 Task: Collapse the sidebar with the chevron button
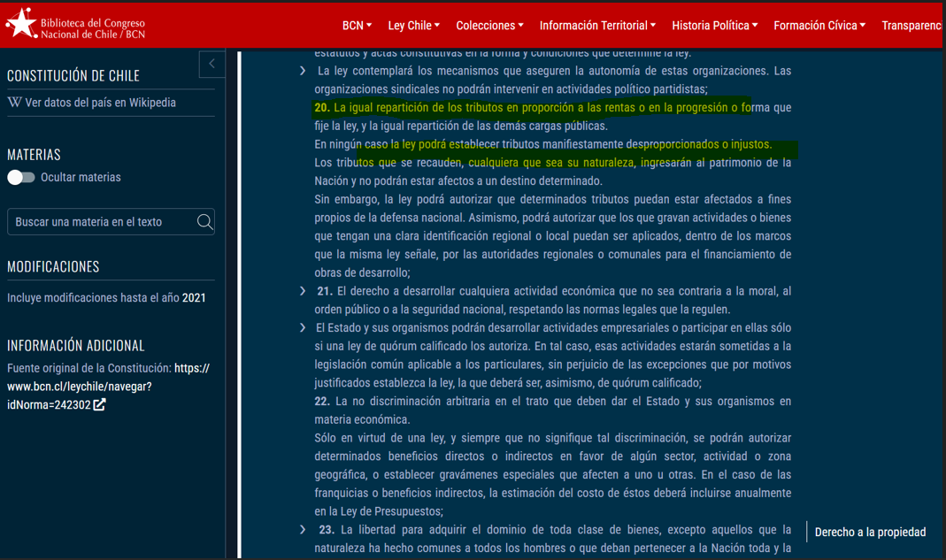click(x=212, y=64)
